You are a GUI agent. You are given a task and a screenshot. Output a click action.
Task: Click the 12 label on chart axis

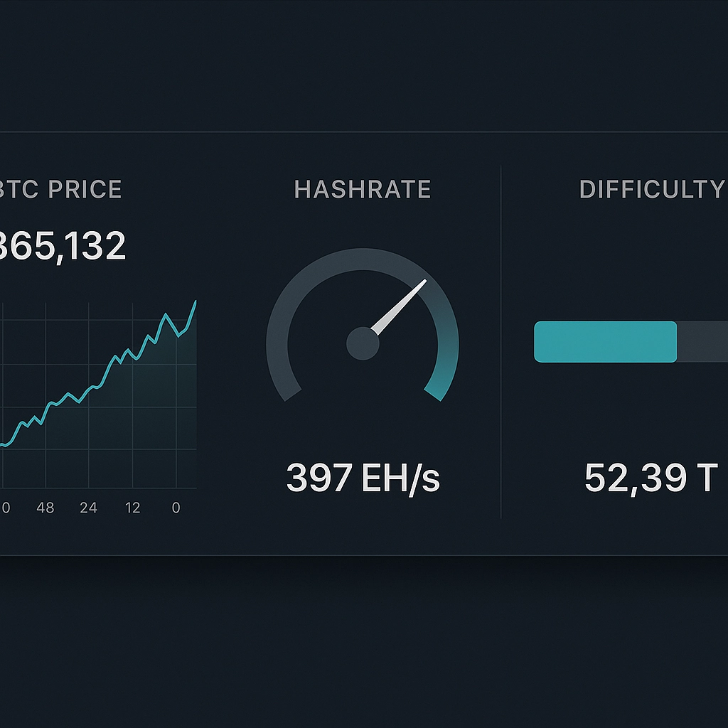click(x=133, y=508)
